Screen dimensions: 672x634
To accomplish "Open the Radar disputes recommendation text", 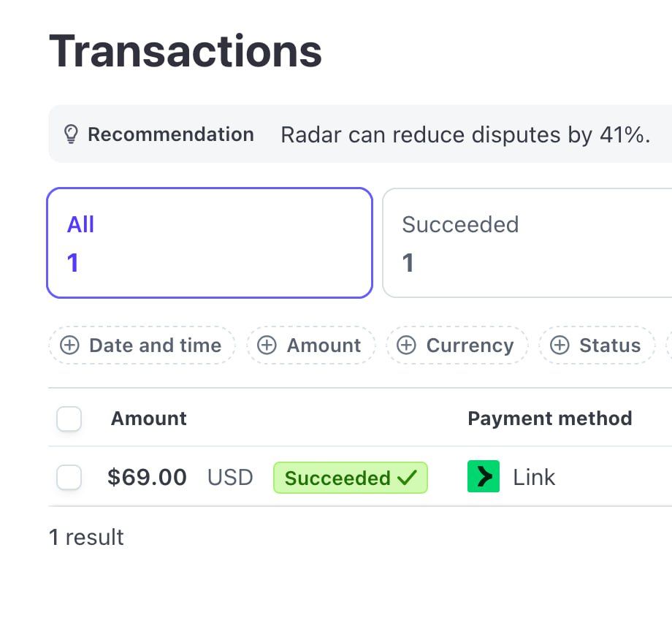I will [x=465, y=135].
